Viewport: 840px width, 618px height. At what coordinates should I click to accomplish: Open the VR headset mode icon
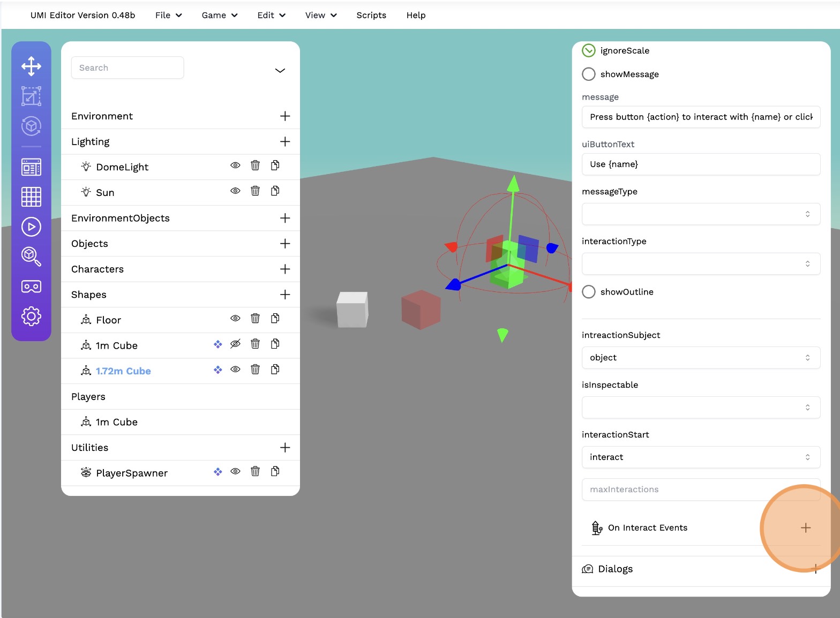[x=31, y=287]
